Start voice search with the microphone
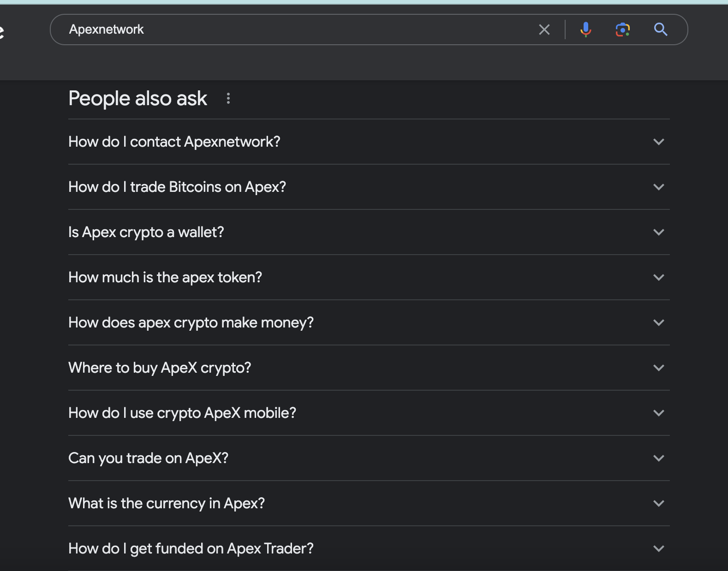Screen dimensions: 728x571 pos(585,30)
